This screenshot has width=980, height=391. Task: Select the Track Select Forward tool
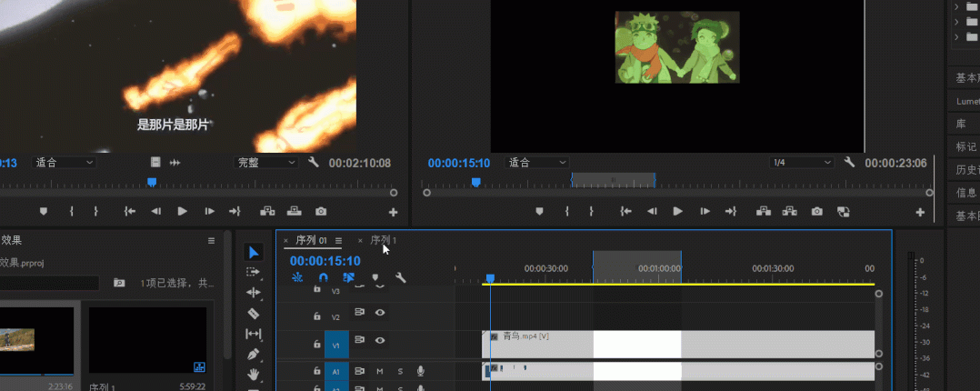pyautogui.click(x=253, y=272)
